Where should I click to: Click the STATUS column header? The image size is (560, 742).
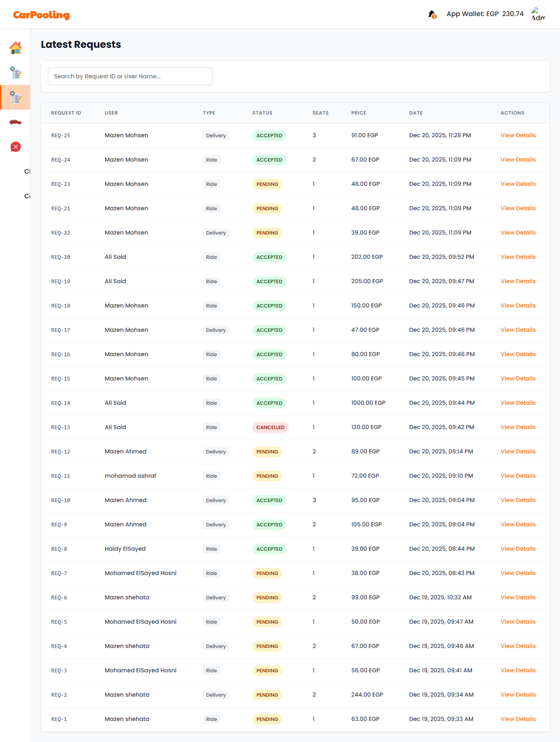[262, 113]
